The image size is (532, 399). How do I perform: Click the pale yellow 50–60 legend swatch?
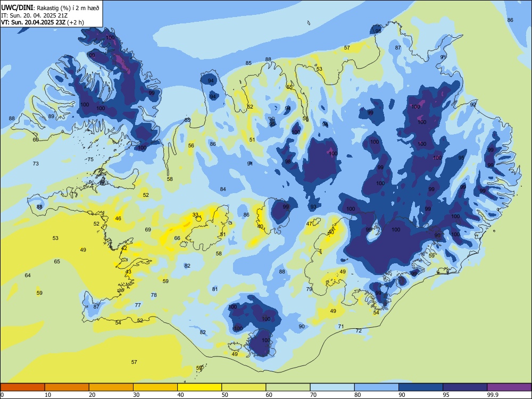click(244, 387)
